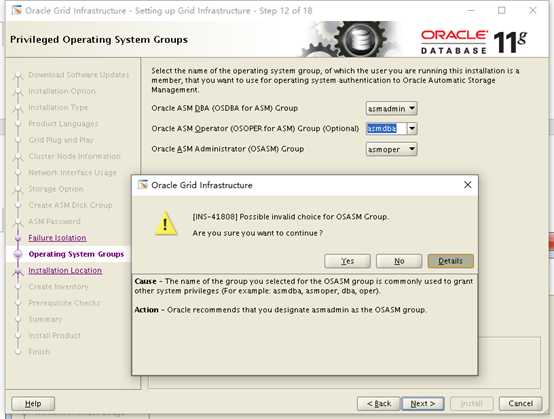Click the Next button
Image resolution: width=554 pixels, height=419 pixels.
click(423, 403)
